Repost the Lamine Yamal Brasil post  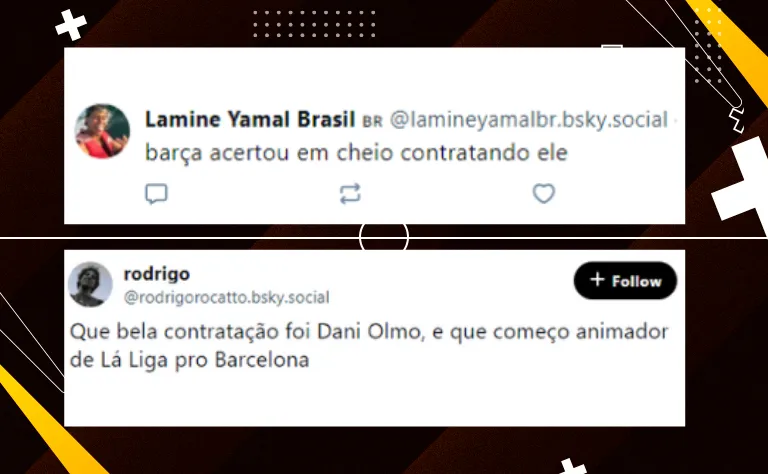click(x=350, y=193)
